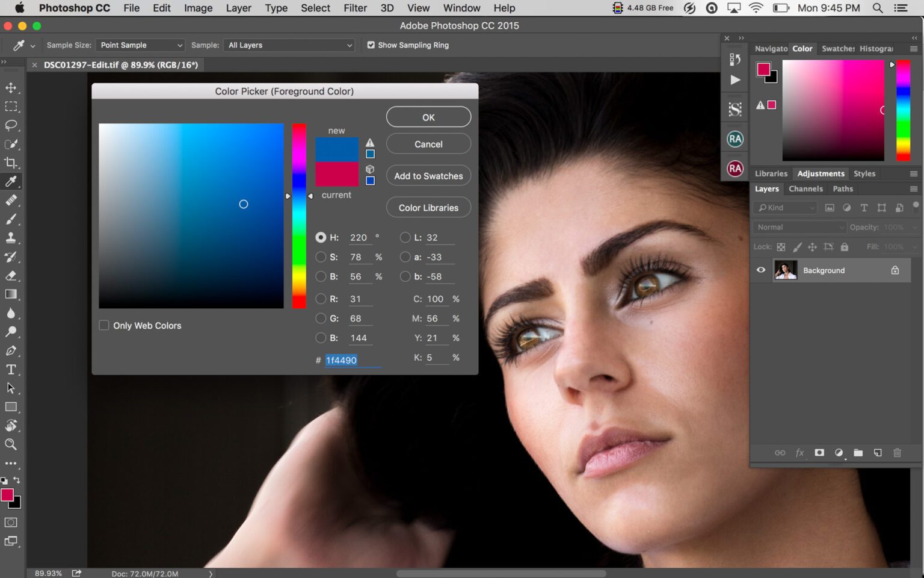Open the Filter menu
The height and width of the screenshot is (578, 924).
[x=355, y=8]
